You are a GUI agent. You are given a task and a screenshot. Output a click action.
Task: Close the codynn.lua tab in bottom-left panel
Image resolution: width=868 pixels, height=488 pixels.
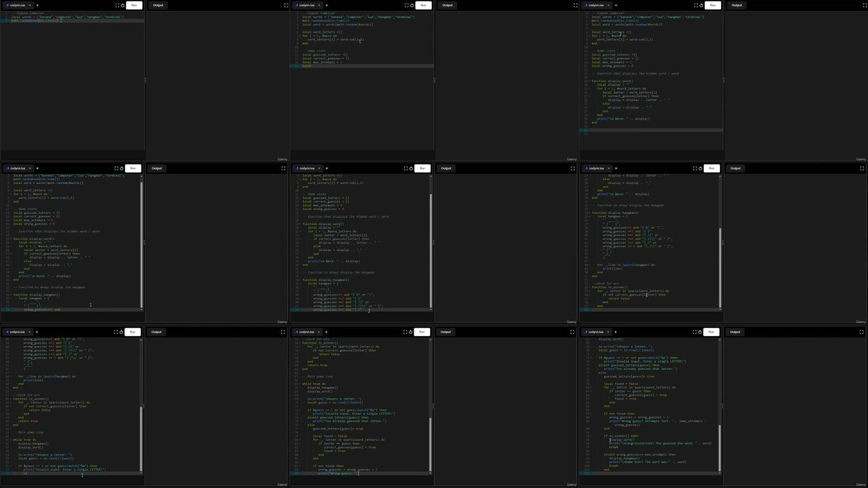click(29, 332)
